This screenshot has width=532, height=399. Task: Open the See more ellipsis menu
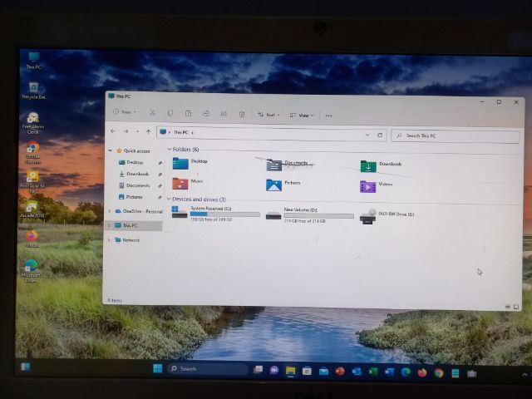[328, 116]
